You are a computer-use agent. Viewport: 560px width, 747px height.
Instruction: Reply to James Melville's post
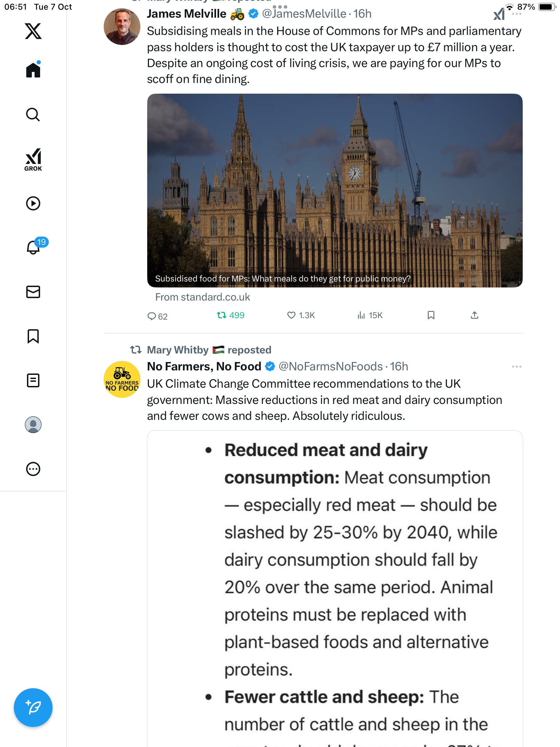(152, 316)
